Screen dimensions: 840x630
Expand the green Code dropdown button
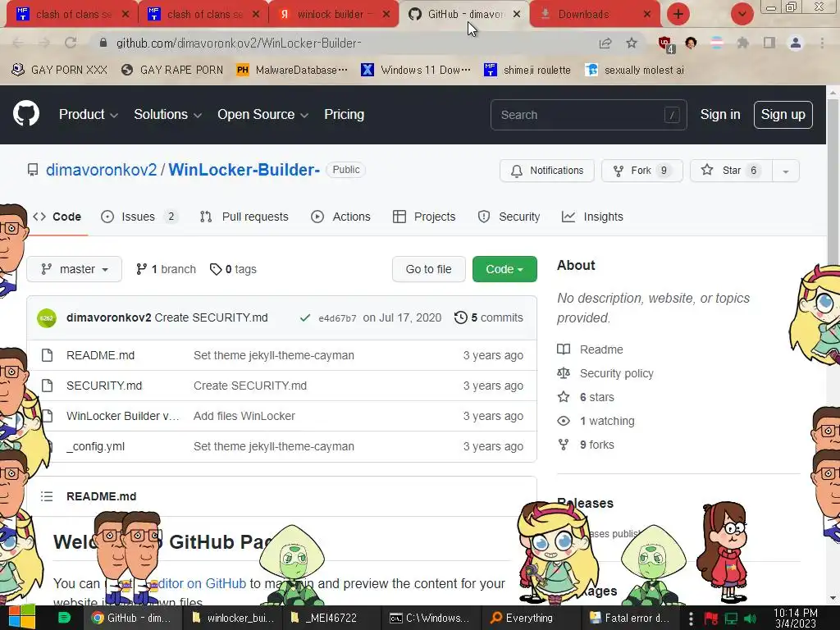click(x=504, y=269)
